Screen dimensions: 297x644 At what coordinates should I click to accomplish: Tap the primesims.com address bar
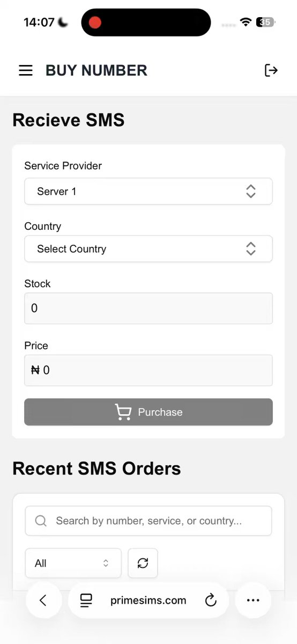pyautogui.click(x=148, y=601)
